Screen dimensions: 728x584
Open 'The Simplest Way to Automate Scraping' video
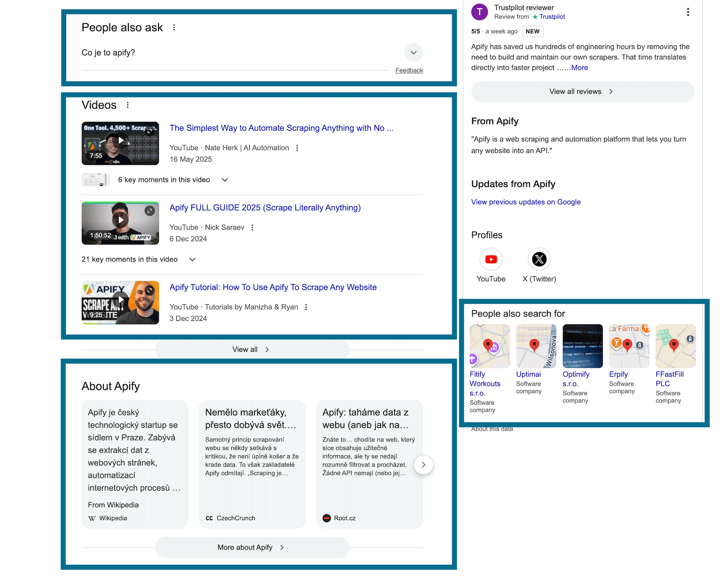tap(282, 128)
